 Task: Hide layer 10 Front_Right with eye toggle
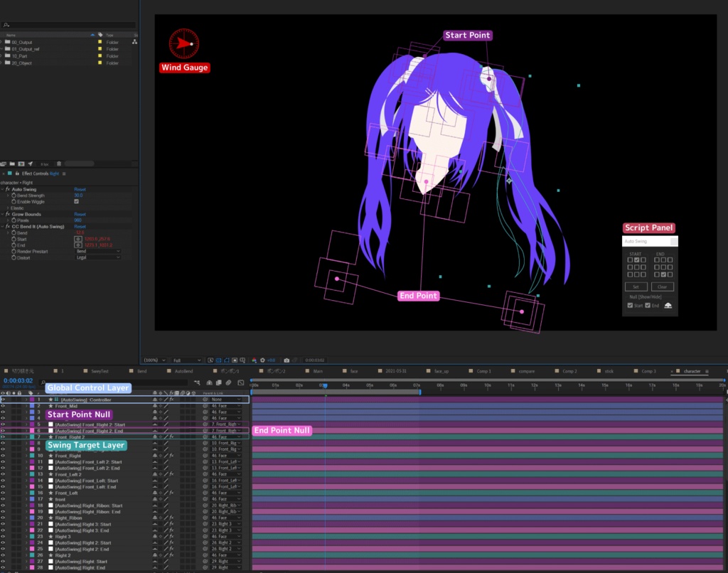coord(3,456)
